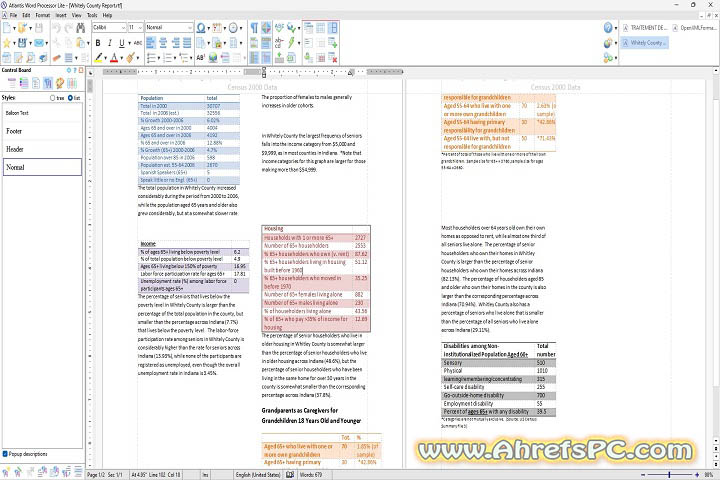Image resolution: width=720 pixels, height=480 pixels.
Task: Click the New document icon
Action: click(x=7, y=28)
